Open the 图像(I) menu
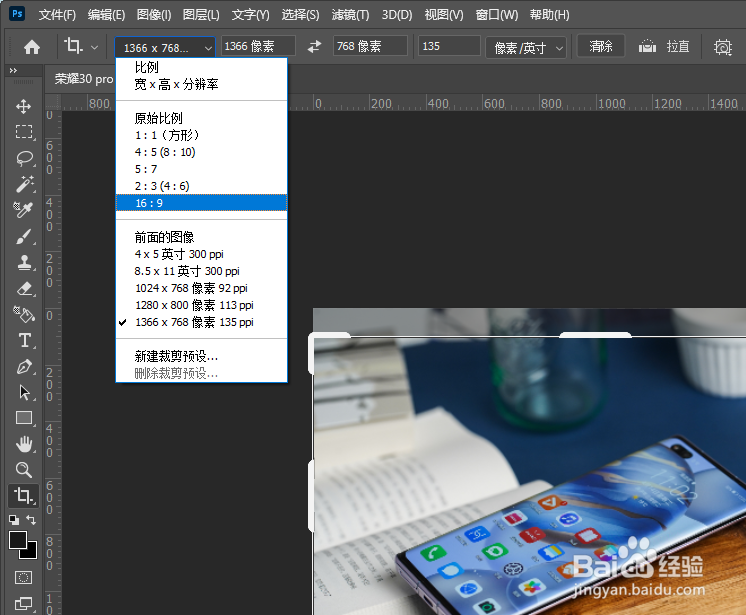746x615 pixels. click(x=154, y=15)
